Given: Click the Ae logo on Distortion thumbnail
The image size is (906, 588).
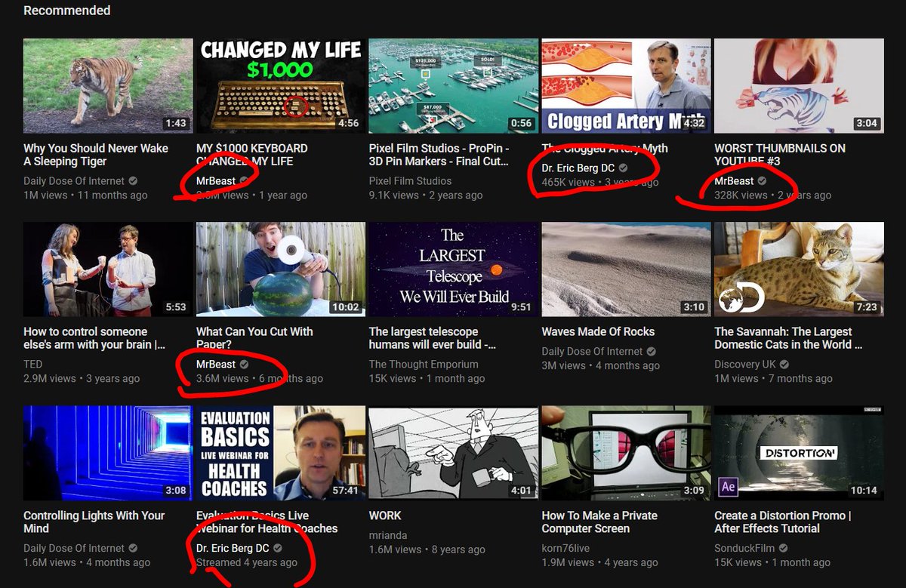Looking at the screenshot, I should [x=729, y=487].
